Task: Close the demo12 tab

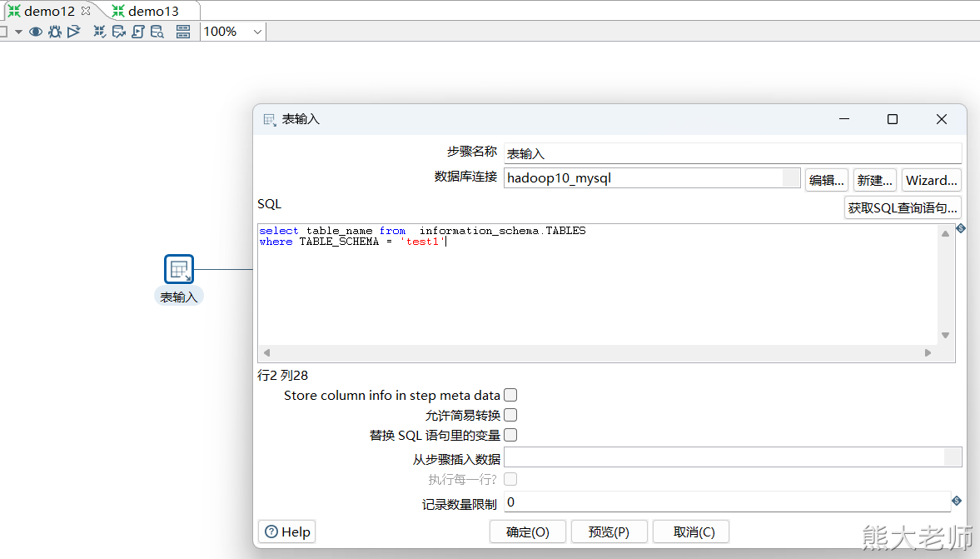Action: (x=86, y=11)
